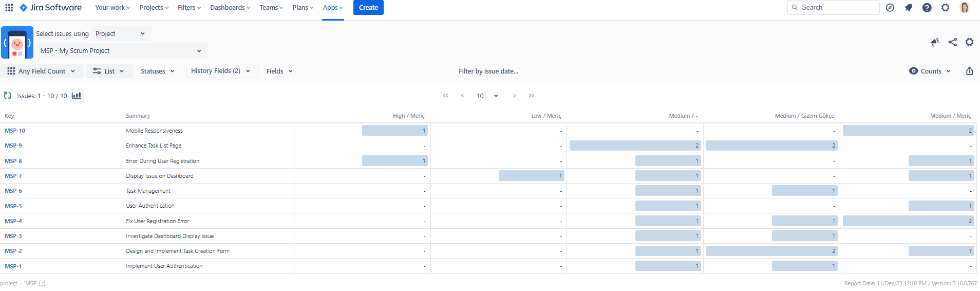
Task: Click the megaphone announcements icon
Action: click(935, 42)
